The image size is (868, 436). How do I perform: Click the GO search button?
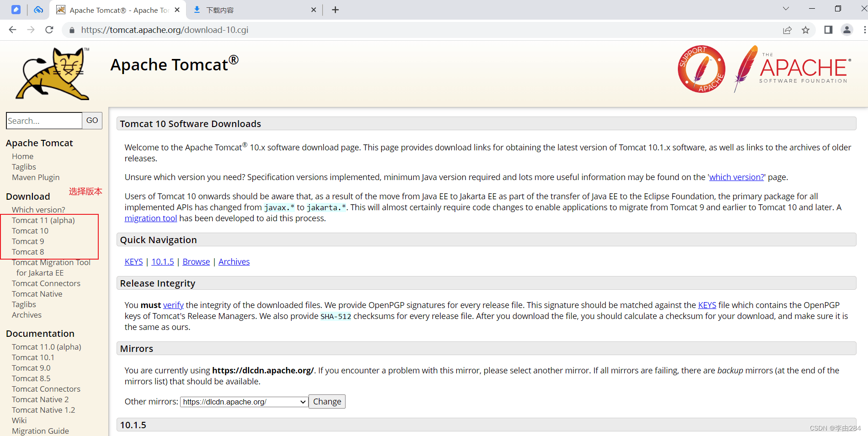pyautogui.click(x=92, y=121)
